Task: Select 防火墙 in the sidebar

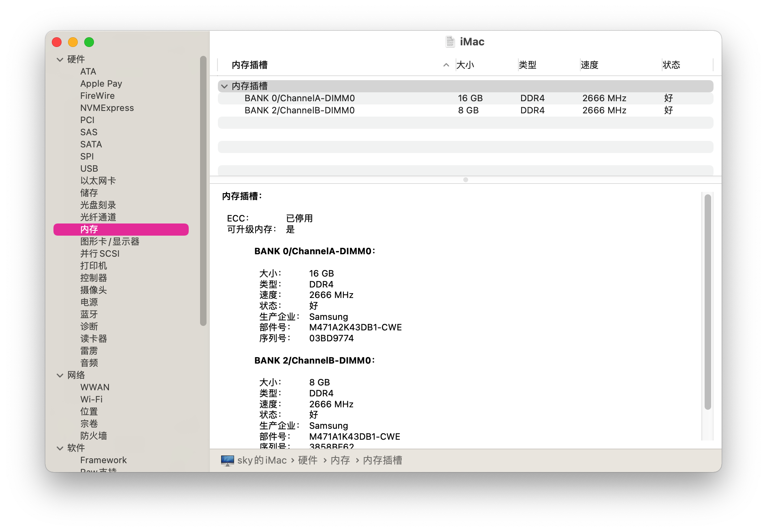Action: tap(94, 436)
